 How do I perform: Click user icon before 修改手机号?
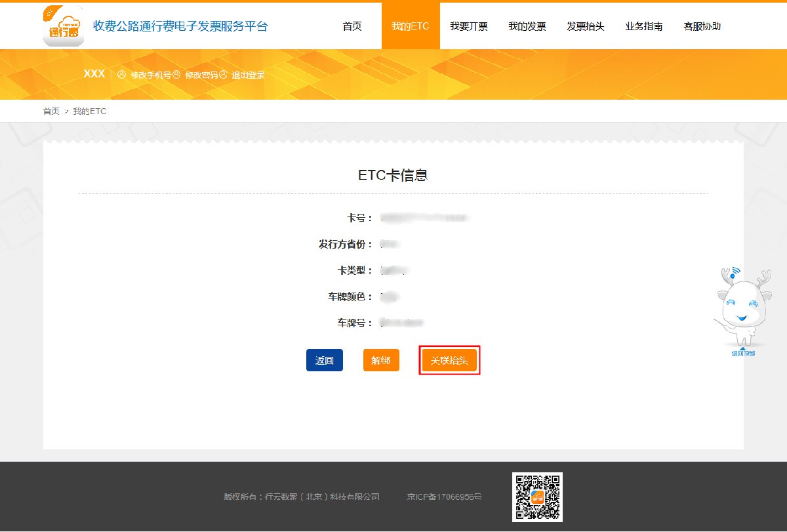(121, 75)
